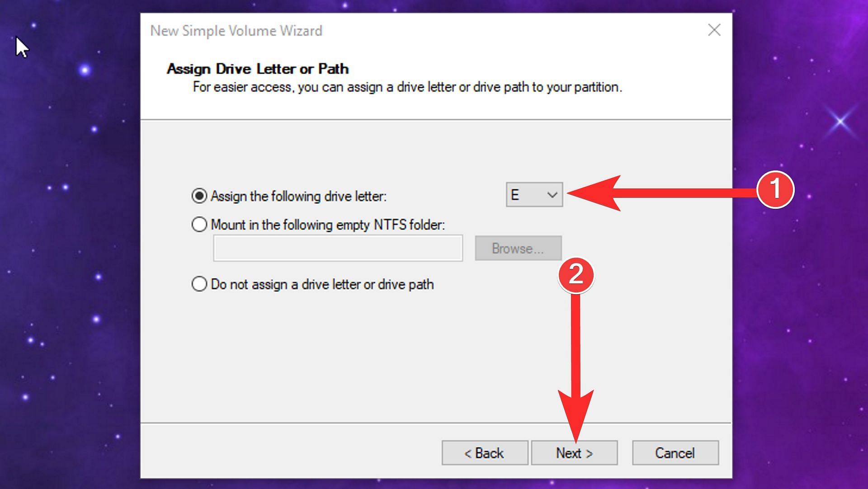
Task: Choose Mount in the following empty NTFS folder radio
Action: (x=199, y=225)
